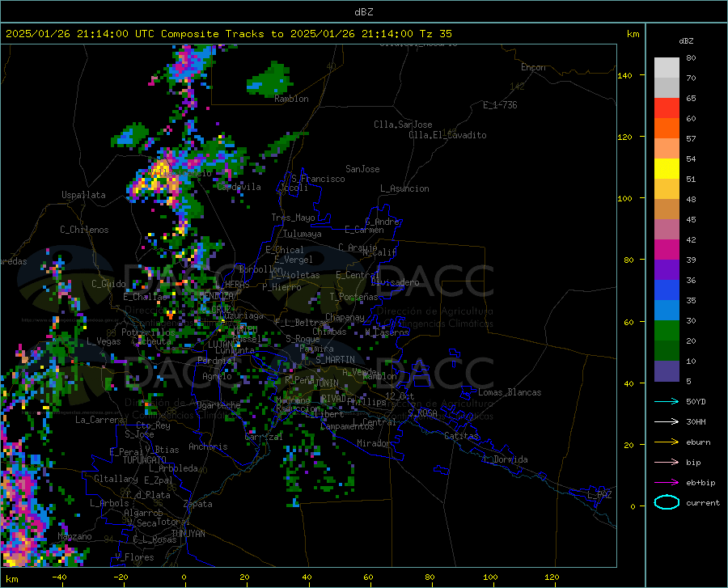The width and height of the screenshot is (728, 588).
Task: Click the Encon map label
Action: click(x=533, y=67)
